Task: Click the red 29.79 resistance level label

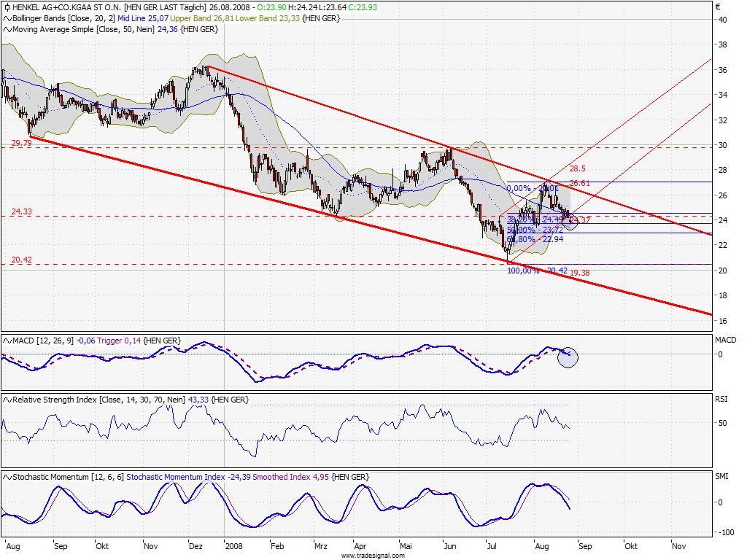Action: click(21, 143)
